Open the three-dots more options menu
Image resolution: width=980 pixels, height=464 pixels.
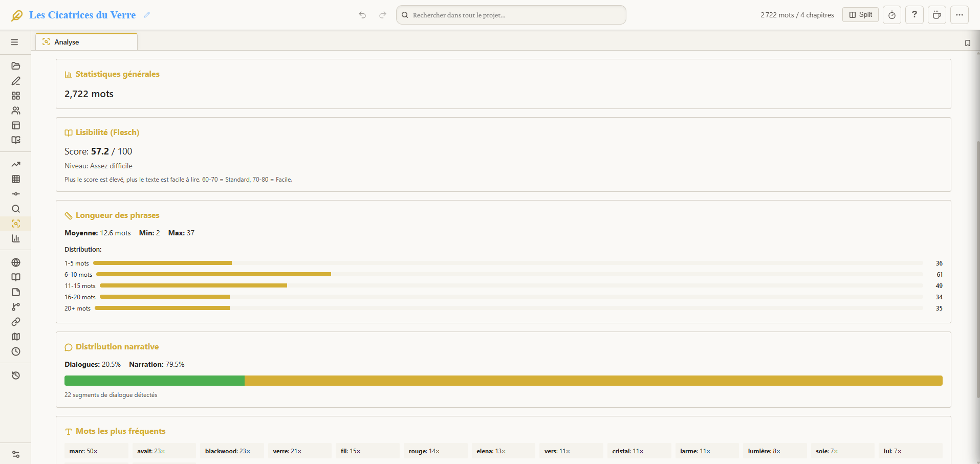pyautogui.click(x=959, y=15)
